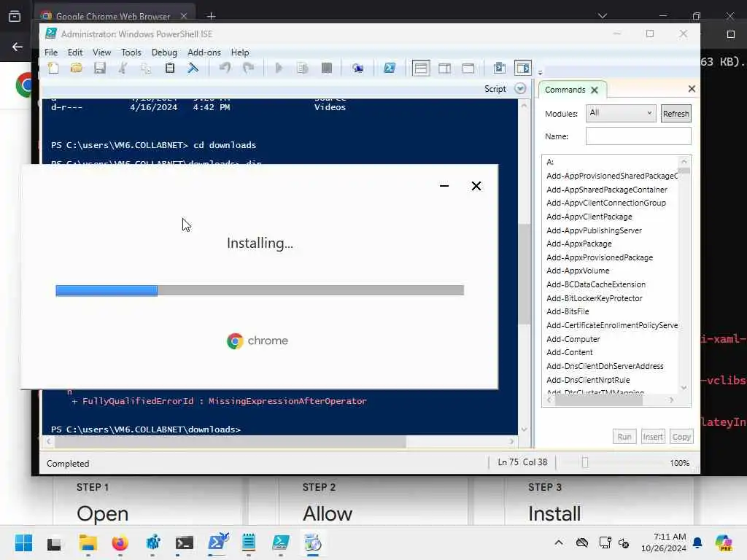Image resolution: width=747 pixels, height=560 pixels.
Task: Click the Refresh button
Action: tap(676, 114)
